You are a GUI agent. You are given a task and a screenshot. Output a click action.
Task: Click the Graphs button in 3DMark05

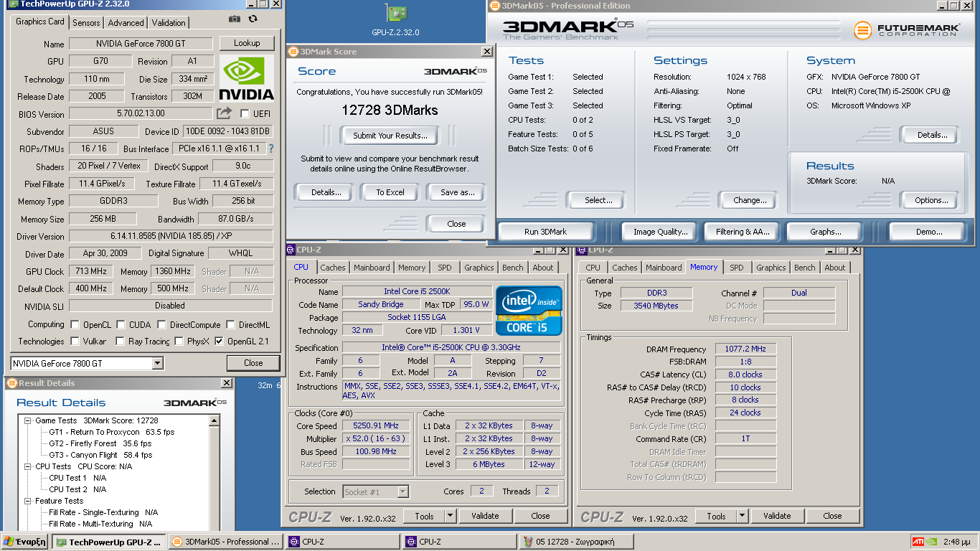(826, 232)
